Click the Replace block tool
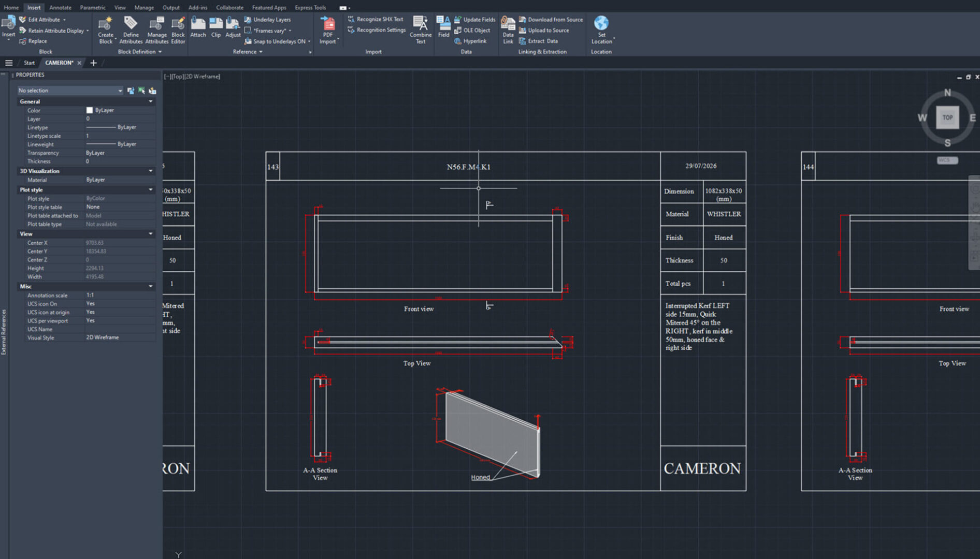 click(33, 41)
